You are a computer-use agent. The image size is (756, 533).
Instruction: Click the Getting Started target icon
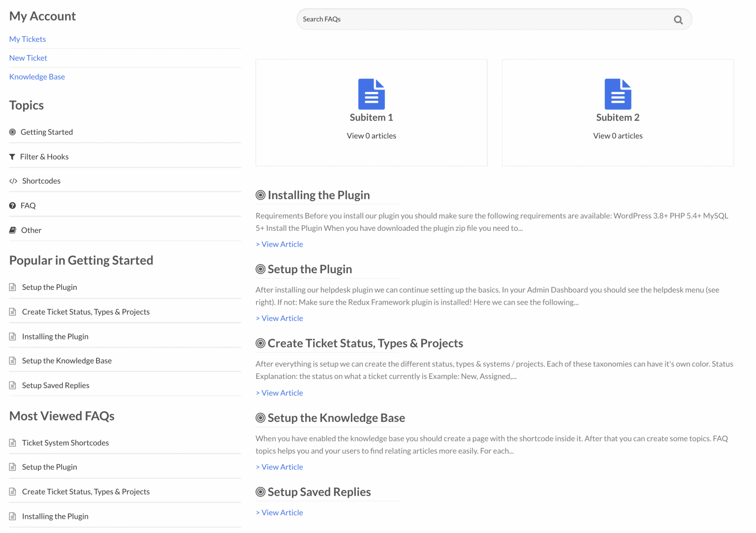pos(12,132)
